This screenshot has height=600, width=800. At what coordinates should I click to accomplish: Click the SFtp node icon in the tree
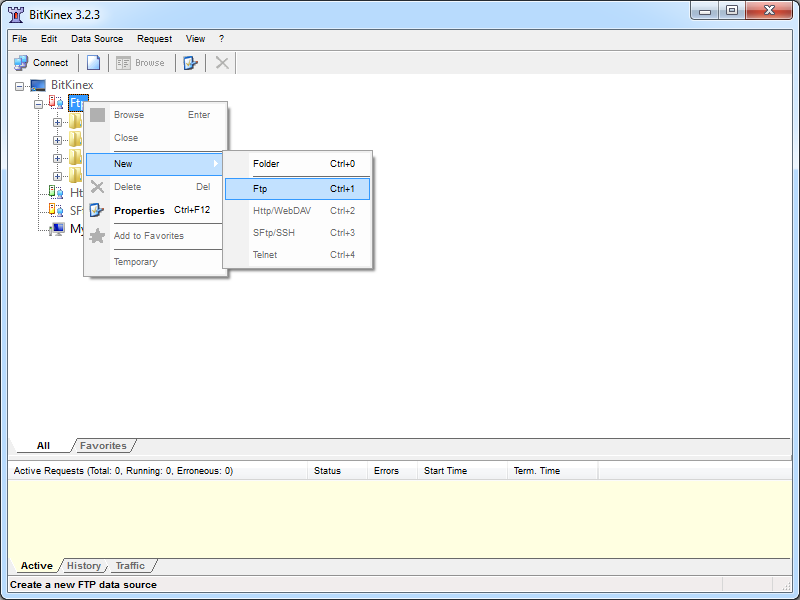pos(56,211)
